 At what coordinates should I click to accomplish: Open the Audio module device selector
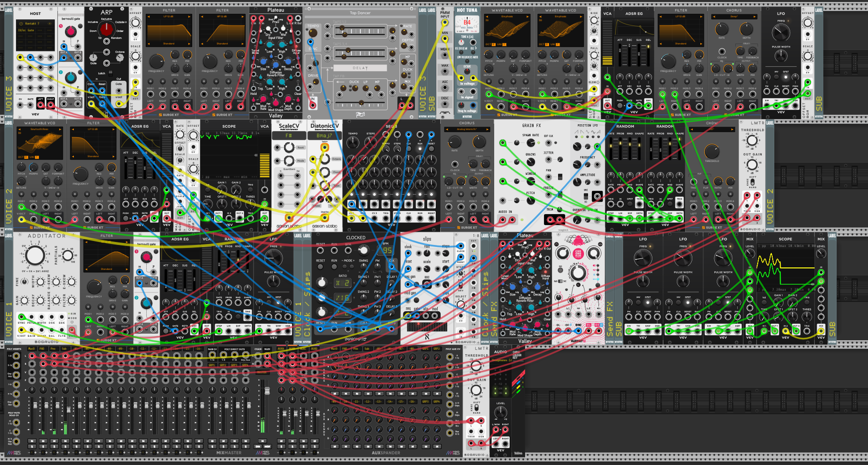(501, 360)
